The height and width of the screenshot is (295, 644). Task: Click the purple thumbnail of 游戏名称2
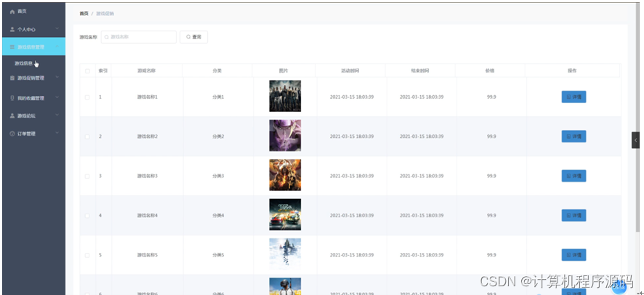click(285, 135)
